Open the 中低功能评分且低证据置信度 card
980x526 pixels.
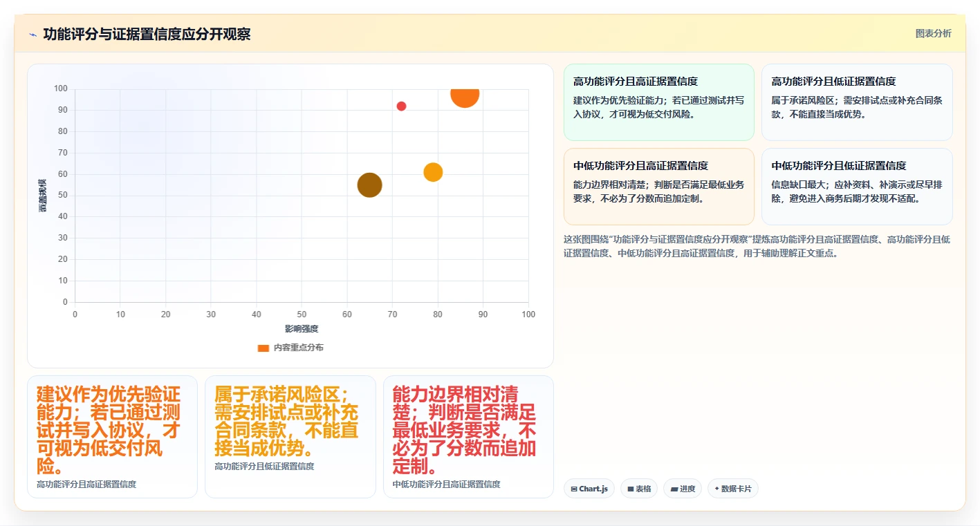[x=857, y=187]
